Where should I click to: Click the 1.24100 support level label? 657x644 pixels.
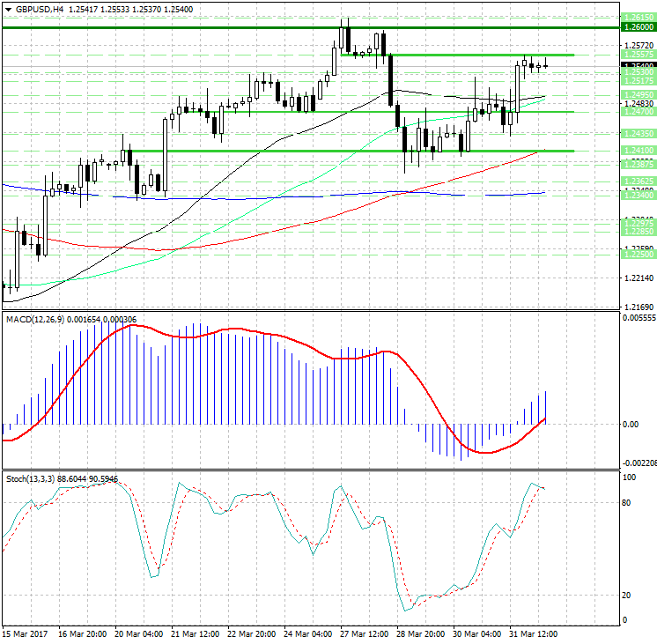tap(638, 151)
